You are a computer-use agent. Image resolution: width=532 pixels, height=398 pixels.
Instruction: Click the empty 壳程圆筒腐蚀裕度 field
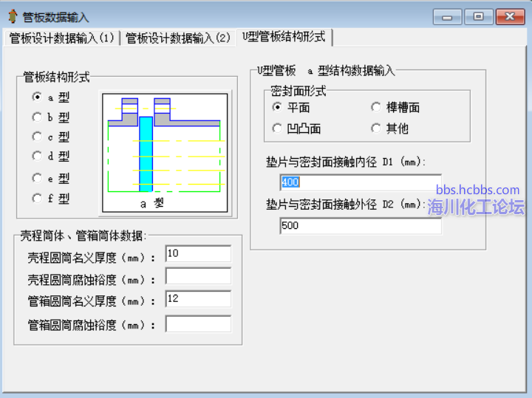(x=198, y=276)
